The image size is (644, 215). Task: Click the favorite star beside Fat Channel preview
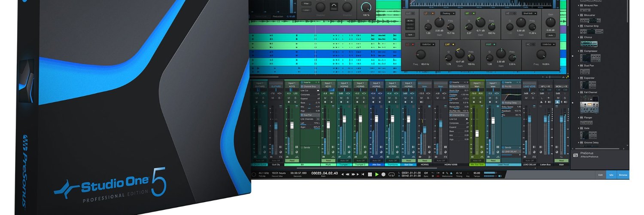click(x=572, y=103)
